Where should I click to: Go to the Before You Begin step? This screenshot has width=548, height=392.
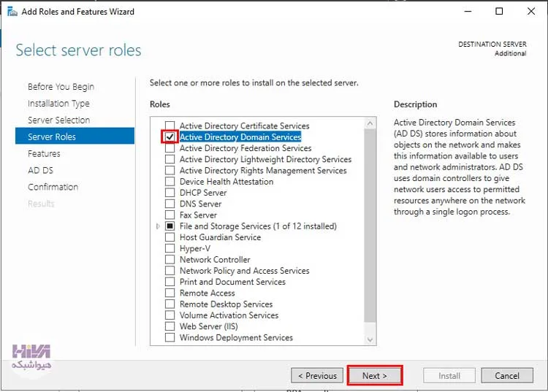pos(61,87)
